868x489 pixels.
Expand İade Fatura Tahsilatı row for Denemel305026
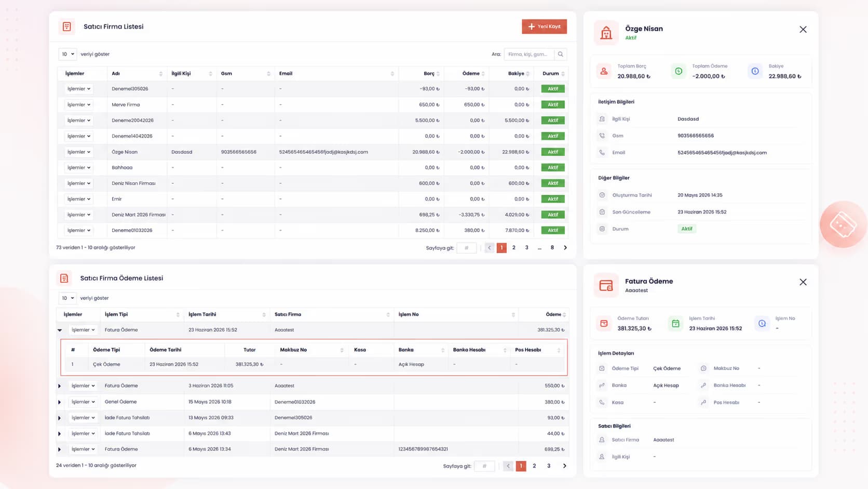point(60,418)
